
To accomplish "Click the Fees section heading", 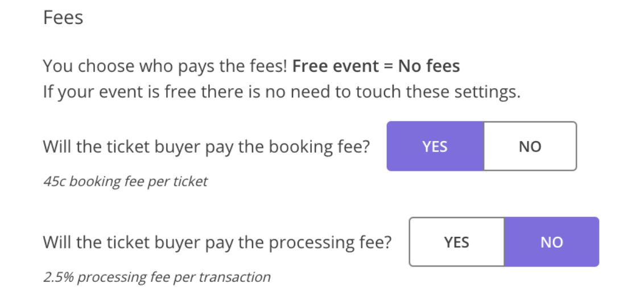I will click(x=63, y=18).
